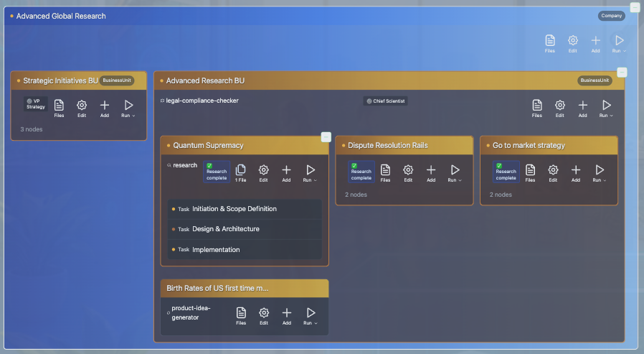This screenshot has height=354, width=644.
Task: Click the Strategic Initiatives BU title
Action: (60, 80)
